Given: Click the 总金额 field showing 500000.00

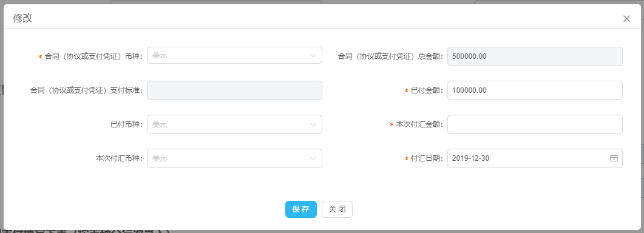Looking at the screenshot, I should point(535,56).
